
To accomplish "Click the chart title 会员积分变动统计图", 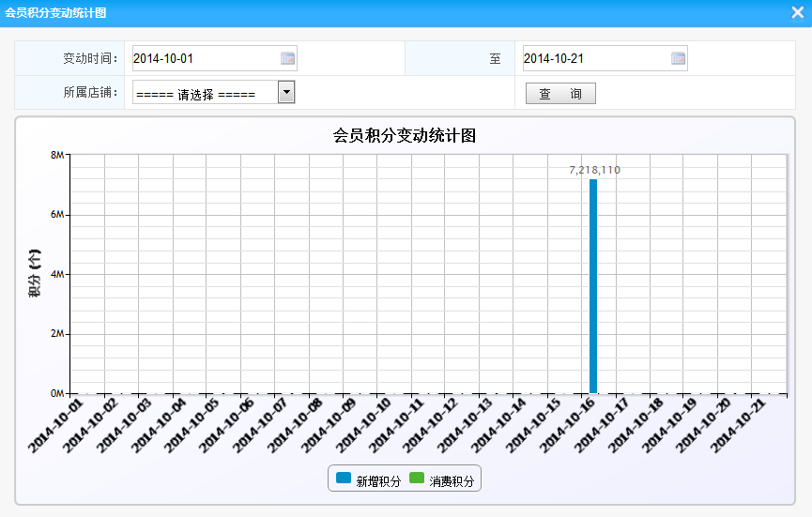I will click(406, 135).
